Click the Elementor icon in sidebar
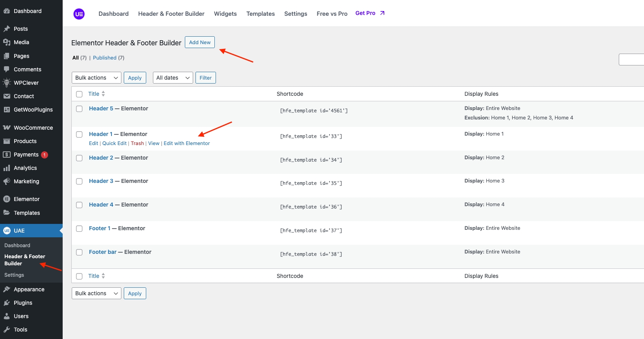Image resolution: width=644 pixels, height=339 pixels. [x=7, y=199]
